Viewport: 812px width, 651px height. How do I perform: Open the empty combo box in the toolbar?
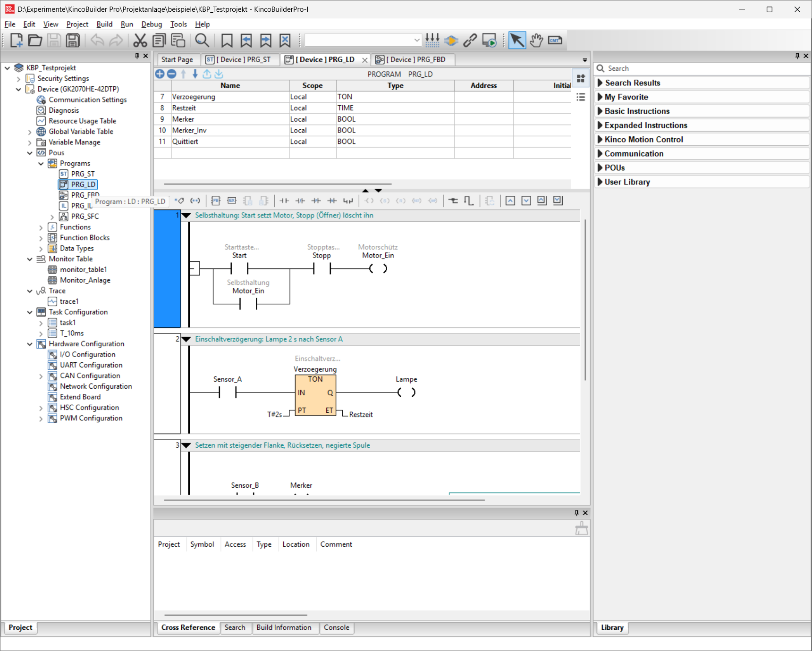coord(363,41)
